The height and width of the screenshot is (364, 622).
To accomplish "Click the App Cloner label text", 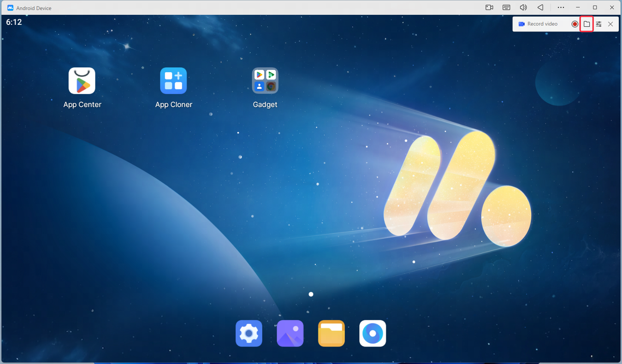I will point(174,105).
